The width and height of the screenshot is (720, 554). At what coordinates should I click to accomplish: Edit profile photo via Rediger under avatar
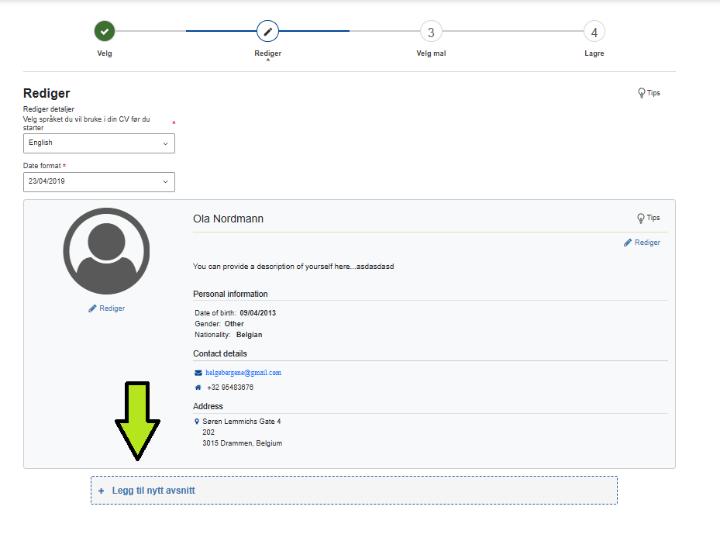[107, 308]
